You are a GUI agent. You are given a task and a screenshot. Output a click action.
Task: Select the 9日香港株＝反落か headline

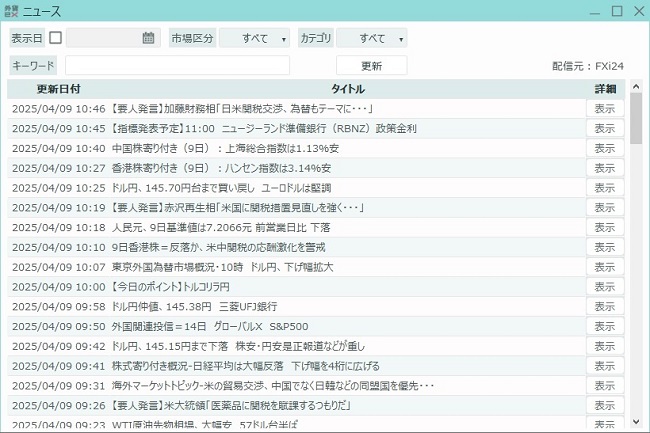click(x=218, y=247)
